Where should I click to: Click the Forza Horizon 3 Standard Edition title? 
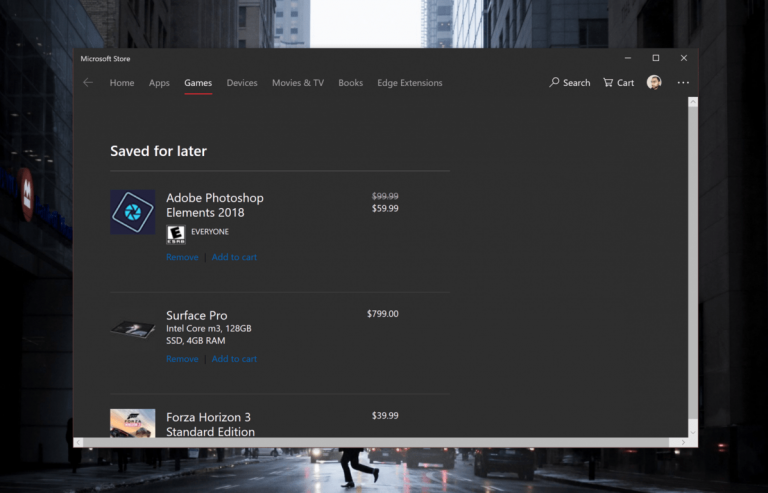[x=210, y=424]
